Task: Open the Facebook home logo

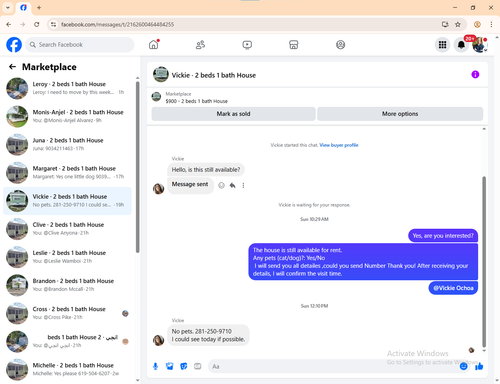Action: pos(14,45)
